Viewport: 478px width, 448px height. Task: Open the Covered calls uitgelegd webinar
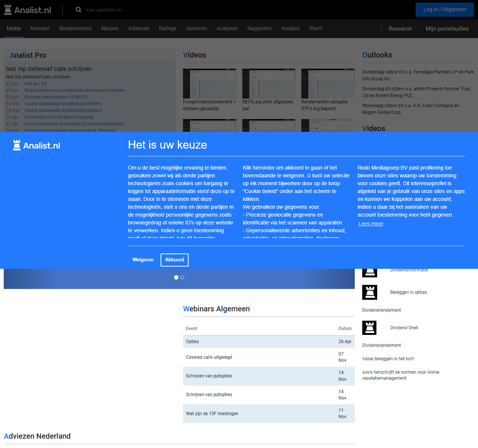coord(209,357)
